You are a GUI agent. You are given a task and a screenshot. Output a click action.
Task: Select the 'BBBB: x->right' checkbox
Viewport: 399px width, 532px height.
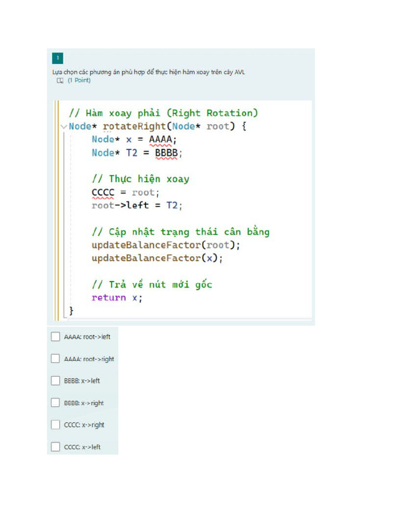[x=56, y=403]
